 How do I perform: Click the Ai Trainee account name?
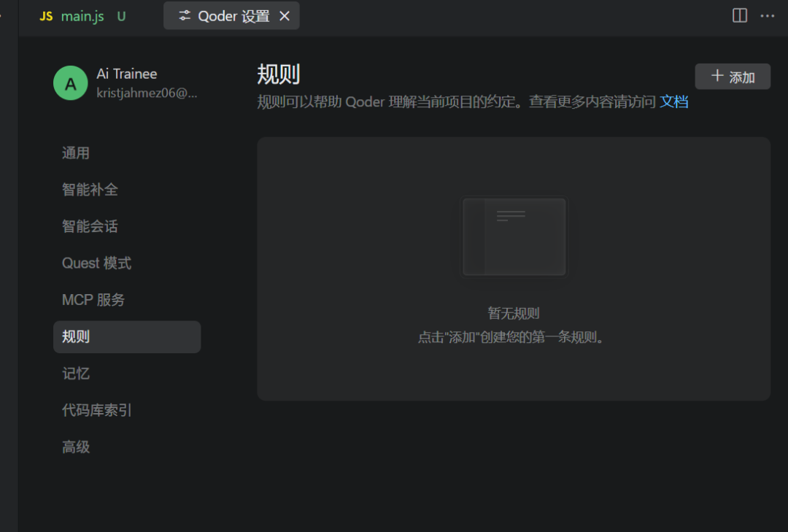click(127, 74)
